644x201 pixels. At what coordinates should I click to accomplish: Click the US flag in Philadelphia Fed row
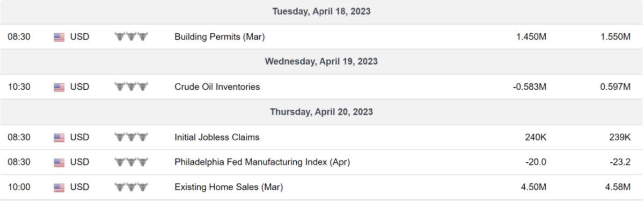click(x=59, y=162)
